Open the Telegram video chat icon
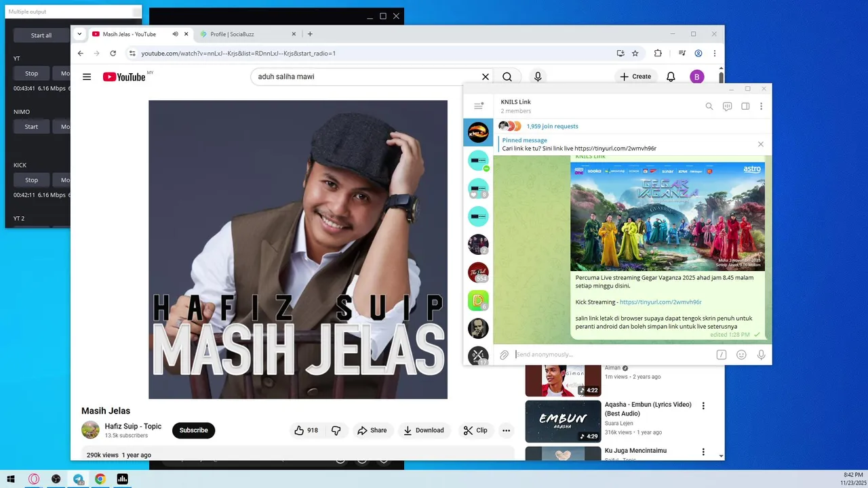 click(727, 106)
